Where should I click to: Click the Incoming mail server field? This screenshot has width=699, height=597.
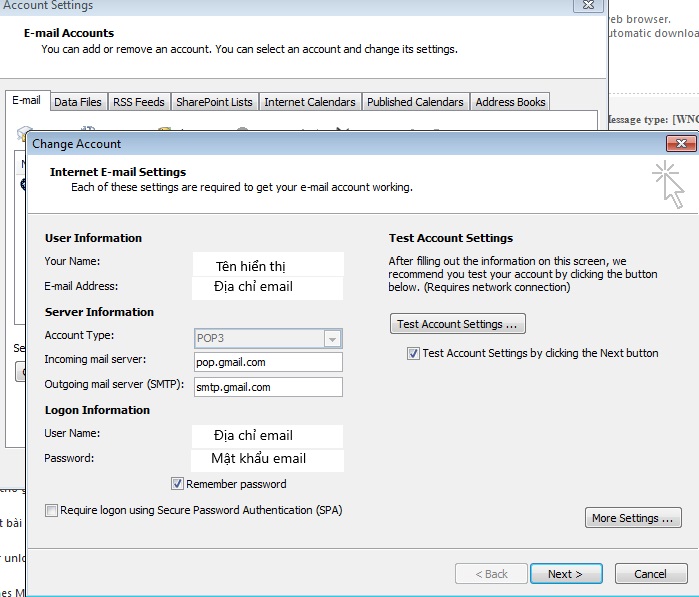coord(268,362)
